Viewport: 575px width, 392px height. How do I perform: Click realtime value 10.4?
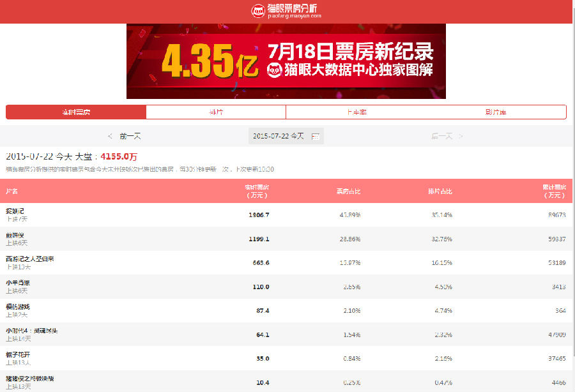[263, 382]
